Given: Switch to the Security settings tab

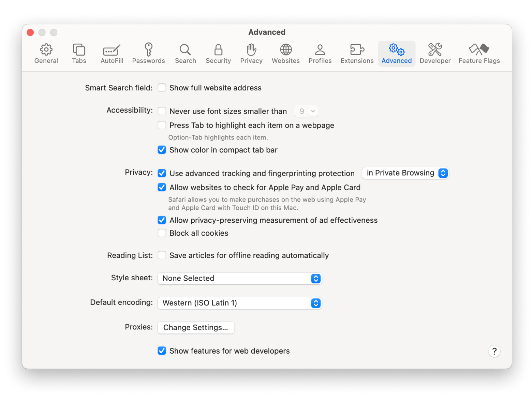Looking at the screenshot, I should [x=218, y=54].
